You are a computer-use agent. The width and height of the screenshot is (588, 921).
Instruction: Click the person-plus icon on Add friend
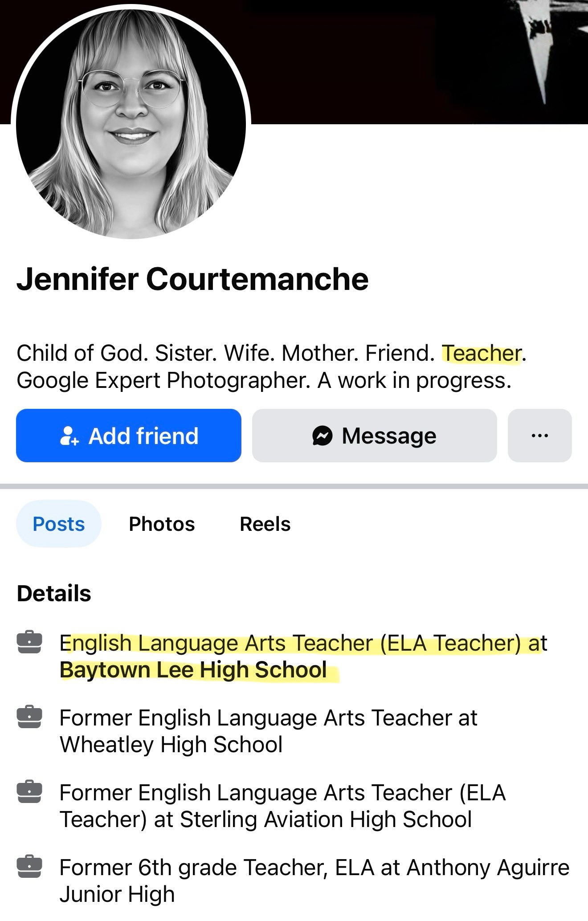[69, 436]
